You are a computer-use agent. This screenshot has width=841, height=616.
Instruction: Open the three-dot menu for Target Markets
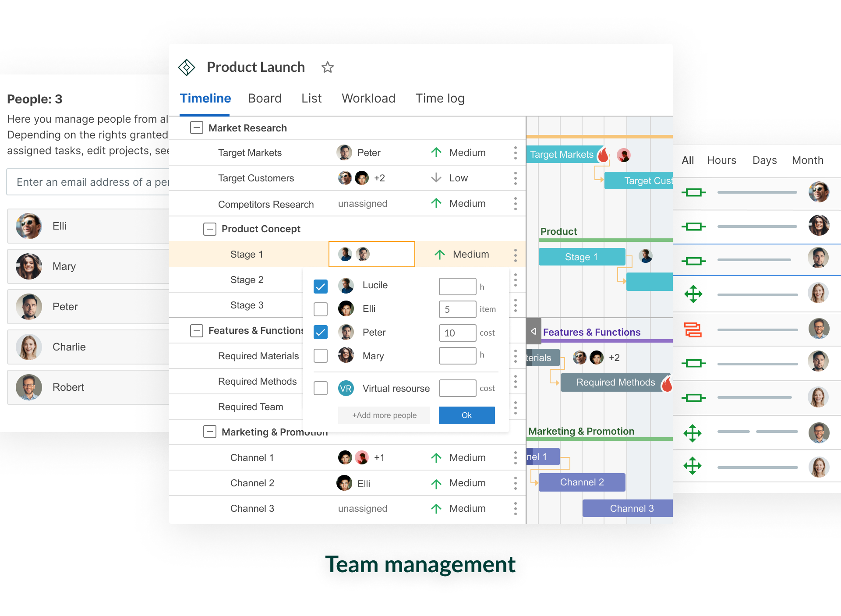point(515,153)
